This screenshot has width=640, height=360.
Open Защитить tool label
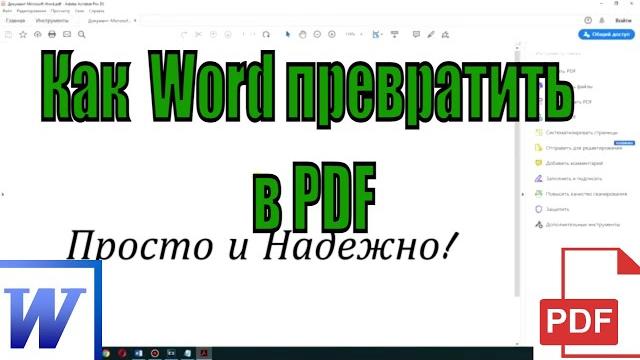558,209
